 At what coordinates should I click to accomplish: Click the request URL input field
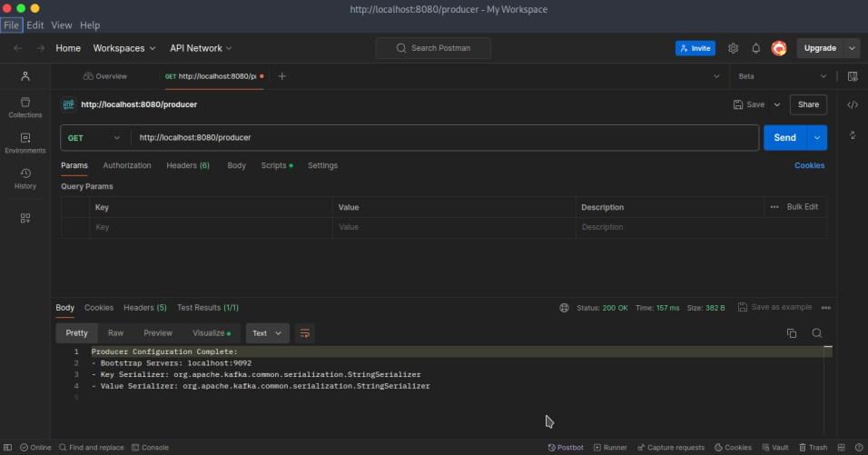click(445, 138)
